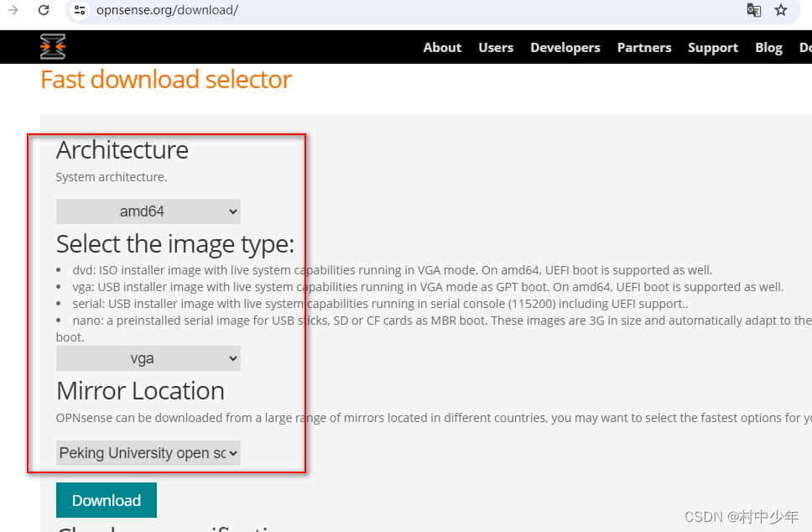Open the amd64 architecture dropdown
Image resolution: width=812 pixels, height=532 pixels.
148,211
